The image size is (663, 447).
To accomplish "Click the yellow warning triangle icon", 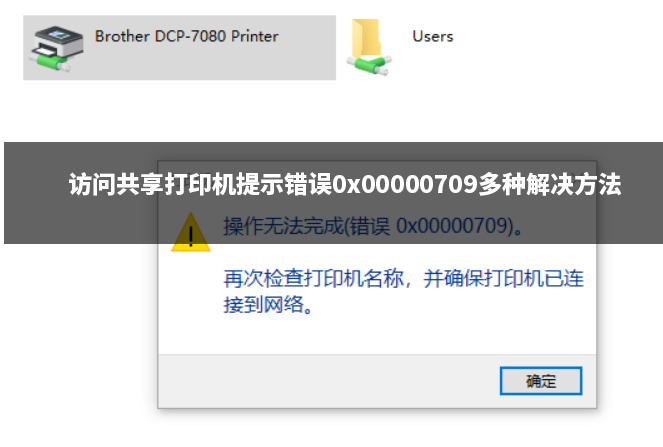I will 191,232.
